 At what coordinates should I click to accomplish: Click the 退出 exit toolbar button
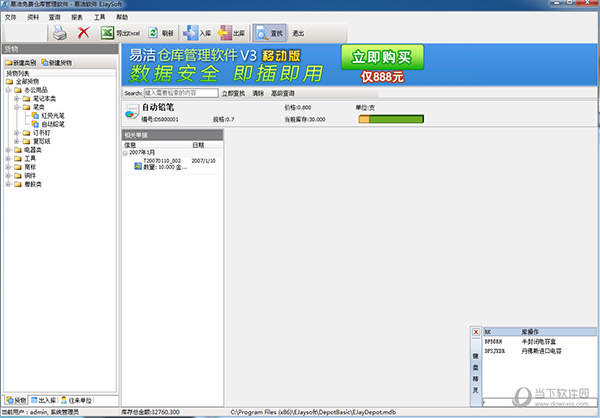[298, 33]
